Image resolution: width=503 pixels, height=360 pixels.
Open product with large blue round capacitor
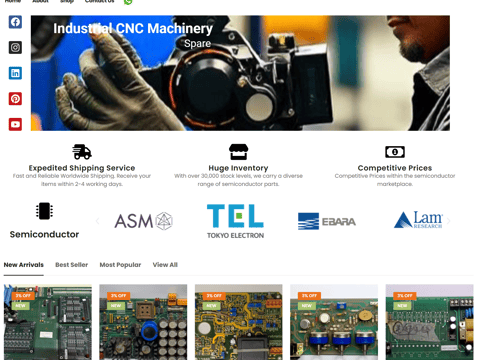pos(143,322)
